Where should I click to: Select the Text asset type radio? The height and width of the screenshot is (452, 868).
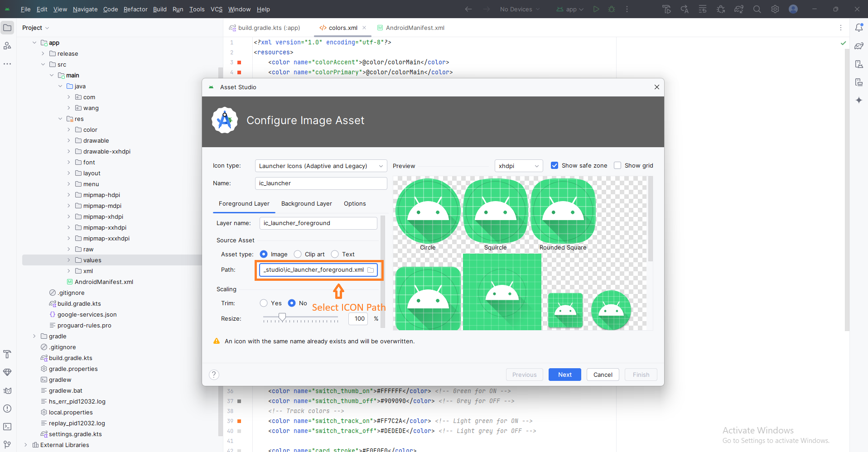click(335, 254)
